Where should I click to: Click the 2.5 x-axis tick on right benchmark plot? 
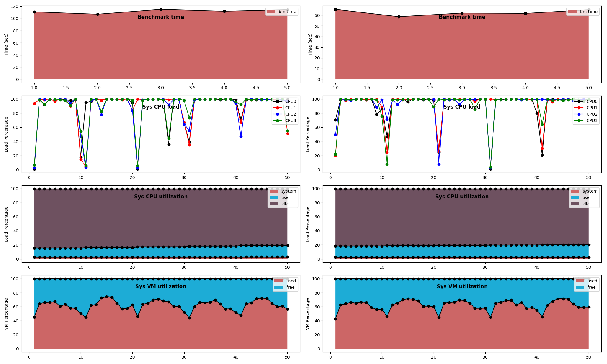click(x=430, y=88)
